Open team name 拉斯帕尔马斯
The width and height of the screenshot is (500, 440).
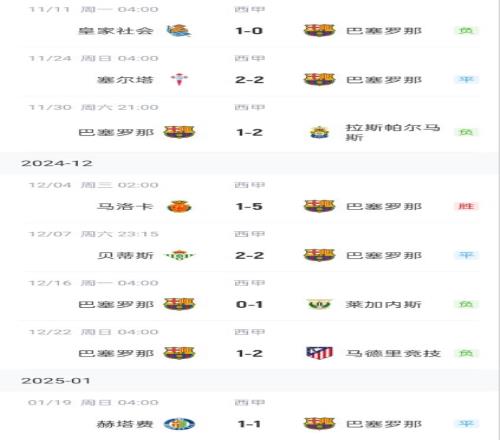(393, 132)
